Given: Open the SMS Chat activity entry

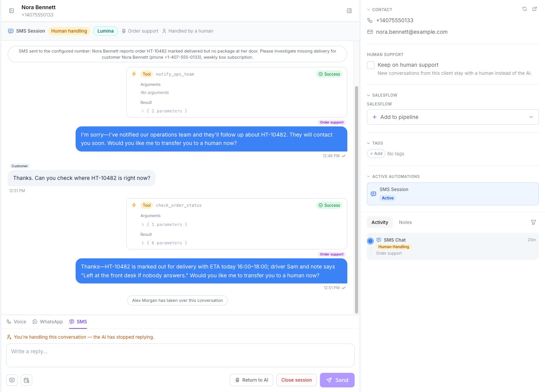Looking at the screenshot, I should coord(453,246).
